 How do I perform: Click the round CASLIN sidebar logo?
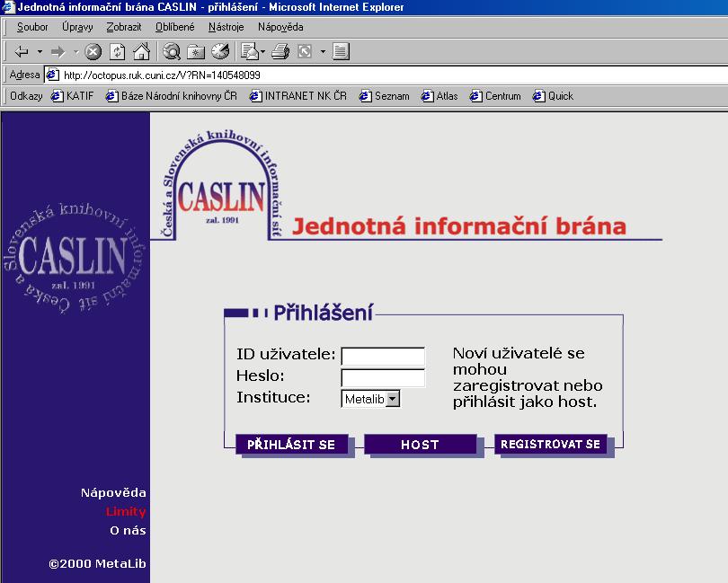tap(74, 258)
